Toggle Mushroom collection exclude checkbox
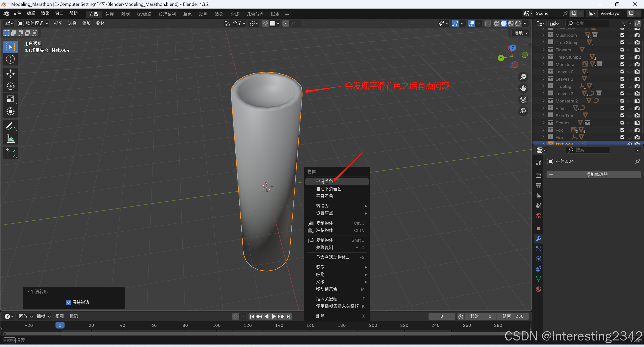The height and width of the screenshot is (347, 644). tap(622, 35)
